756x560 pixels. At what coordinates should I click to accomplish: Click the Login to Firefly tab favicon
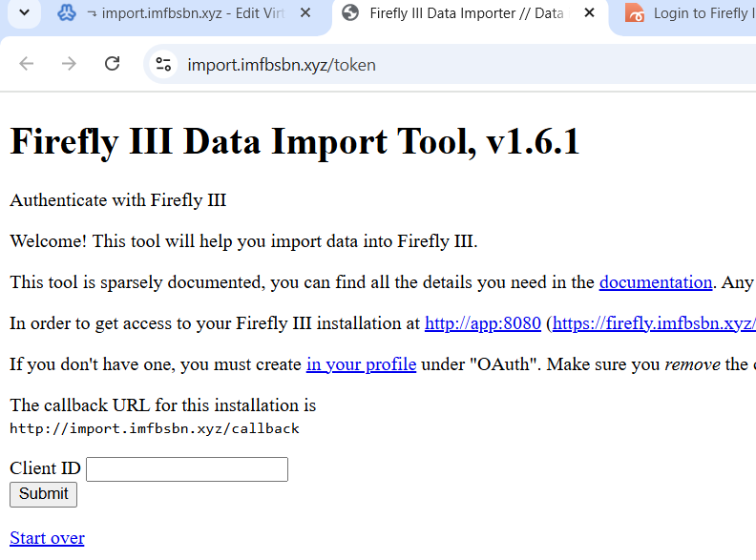click(x=634, y=14)
